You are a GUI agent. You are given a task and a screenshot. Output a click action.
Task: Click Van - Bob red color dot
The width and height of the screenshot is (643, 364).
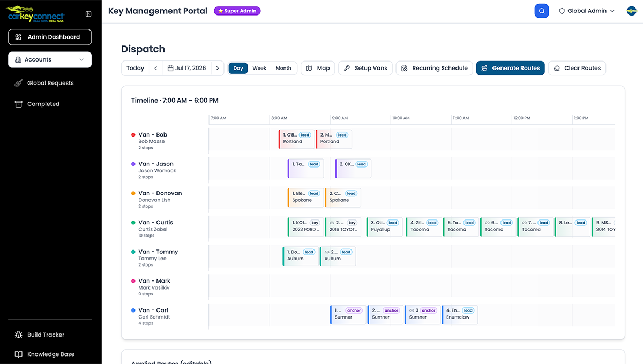[x=133, y=135]
